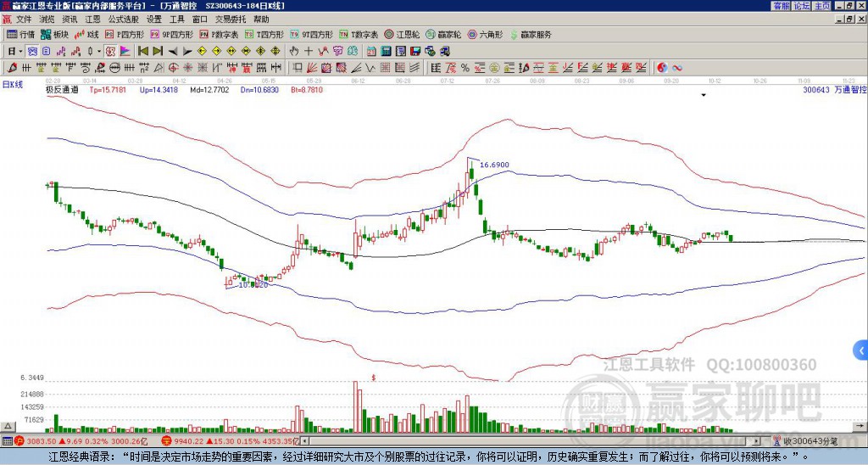Open the 文件 menu
This screenshot has width=868, height=465.
24,20
